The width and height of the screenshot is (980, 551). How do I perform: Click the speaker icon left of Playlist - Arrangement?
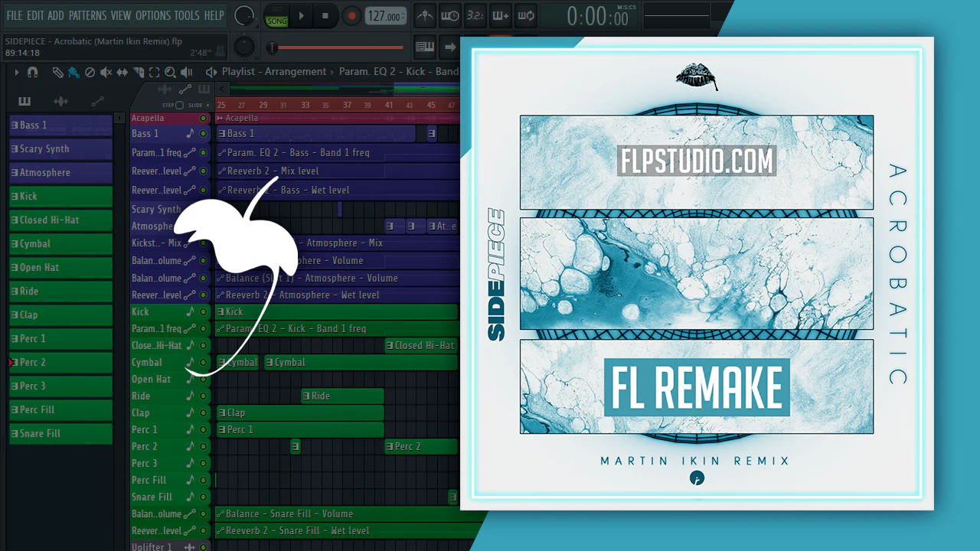coord(211,72)
